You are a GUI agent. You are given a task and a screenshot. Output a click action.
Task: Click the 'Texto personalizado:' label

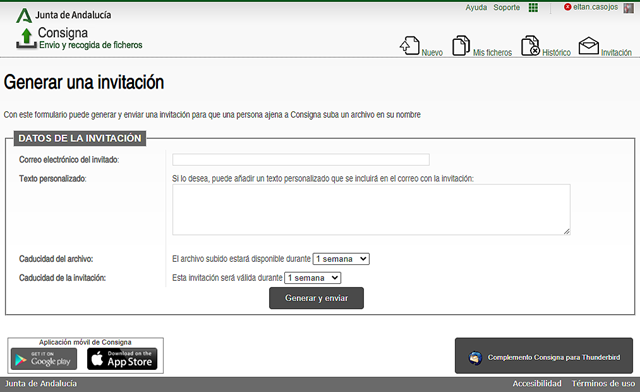click(53, 178)
